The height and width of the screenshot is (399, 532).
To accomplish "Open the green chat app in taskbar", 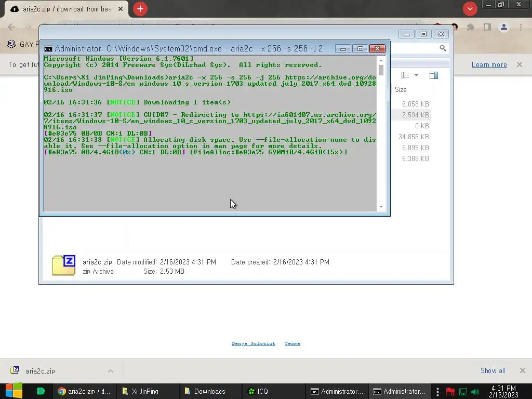I will [41, 391].
